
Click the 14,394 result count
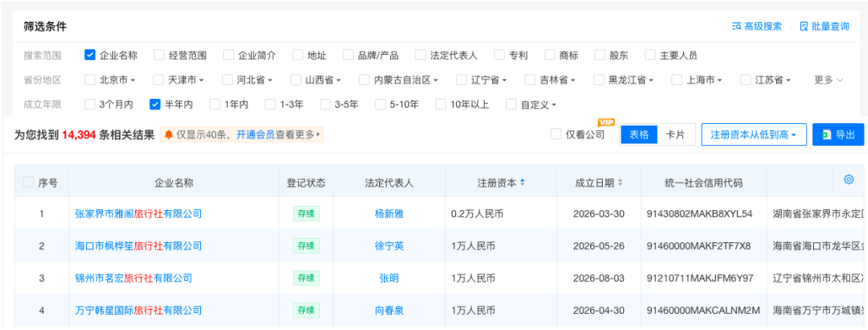point(79,134)
